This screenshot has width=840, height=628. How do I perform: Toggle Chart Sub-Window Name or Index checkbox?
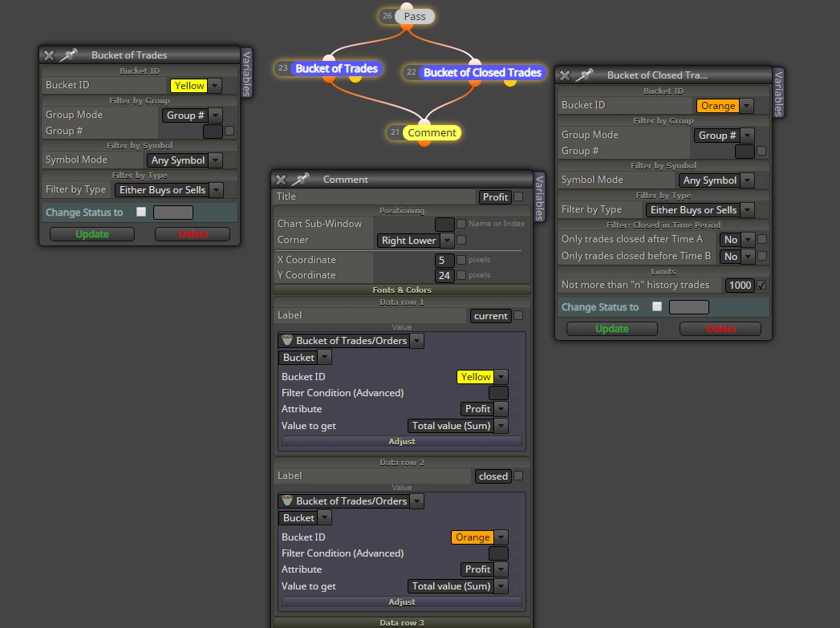461,224
